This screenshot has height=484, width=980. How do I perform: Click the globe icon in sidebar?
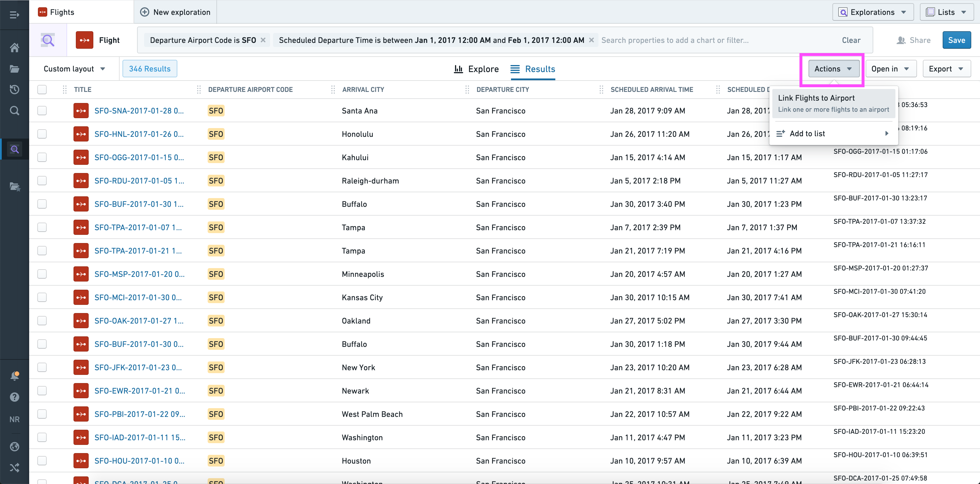click(x=15, y=447)
